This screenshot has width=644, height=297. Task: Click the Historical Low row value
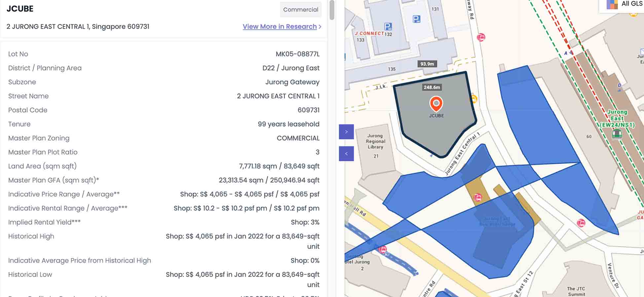242,280
